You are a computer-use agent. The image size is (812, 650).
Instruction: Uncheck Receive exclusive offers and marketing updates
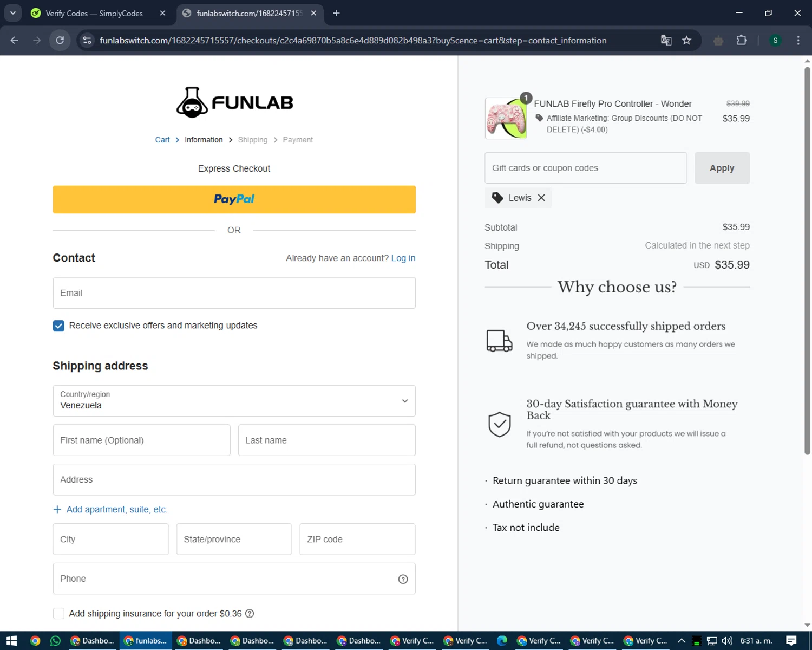58,326
